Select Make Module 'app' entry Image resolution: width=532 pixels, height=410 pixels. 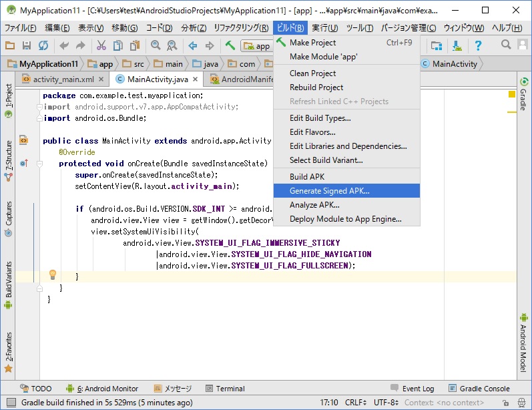tap(346, 56)
